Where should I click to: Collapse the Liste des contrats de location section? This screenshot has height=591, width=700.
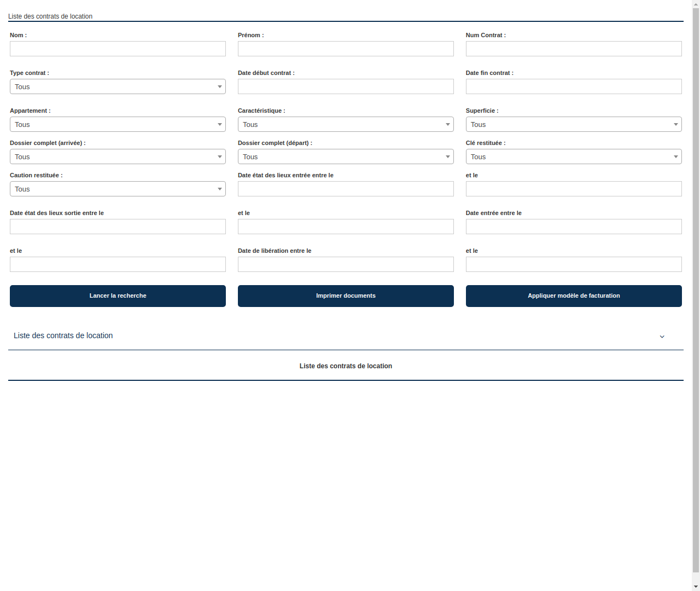662,337
